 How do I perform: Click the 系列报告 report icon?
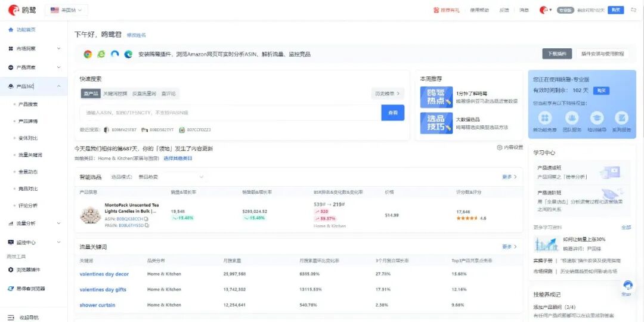(x=622, y=118)
